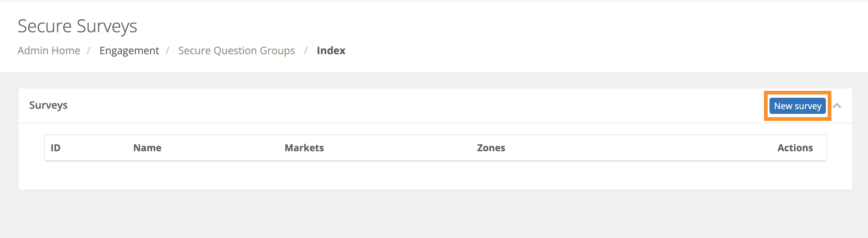868x238 pixels.
Task: Click the Surveys panel title
Action: pyautogui.click(x=48, y=105)
